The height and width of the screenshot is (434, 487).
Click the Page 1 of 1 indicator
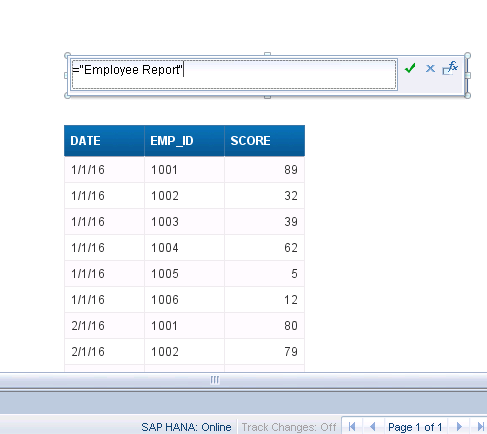click(x=415, y=427)
